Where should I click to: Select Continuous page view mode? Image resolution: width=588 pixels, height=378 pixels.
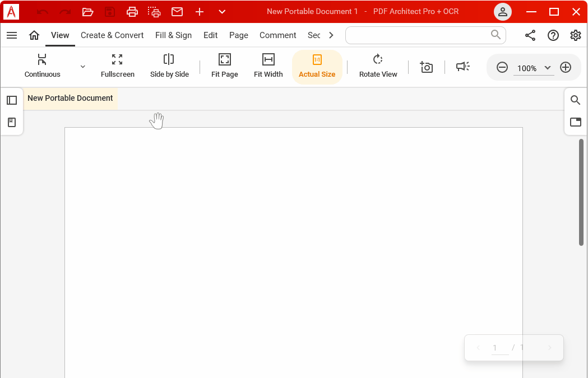43,66
